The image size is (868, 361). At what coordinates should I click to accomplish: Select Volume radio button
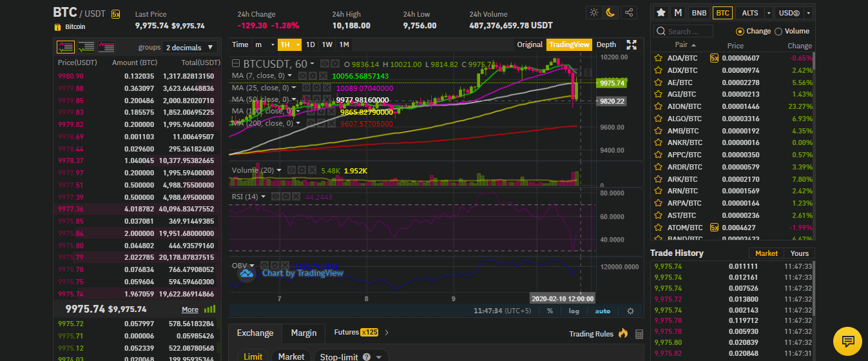click(x=778, y=31)
